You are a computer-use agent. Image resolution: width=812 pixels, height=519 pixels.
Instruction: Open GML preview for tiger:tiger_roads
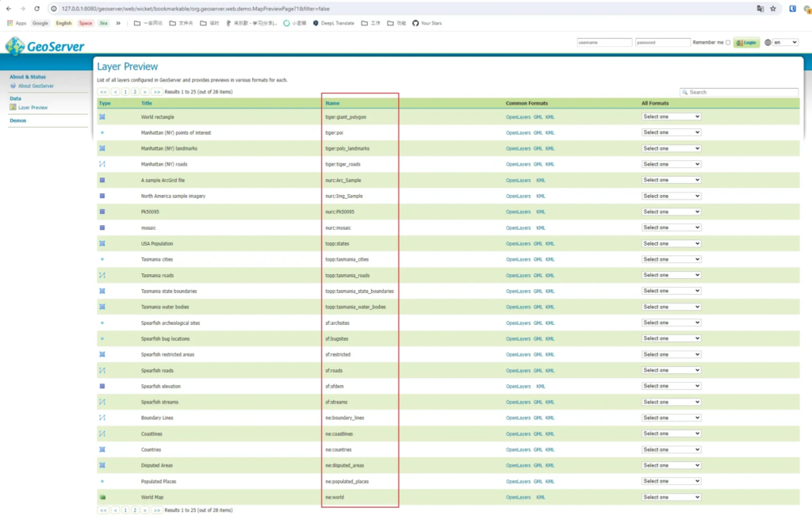coord(538,165)
